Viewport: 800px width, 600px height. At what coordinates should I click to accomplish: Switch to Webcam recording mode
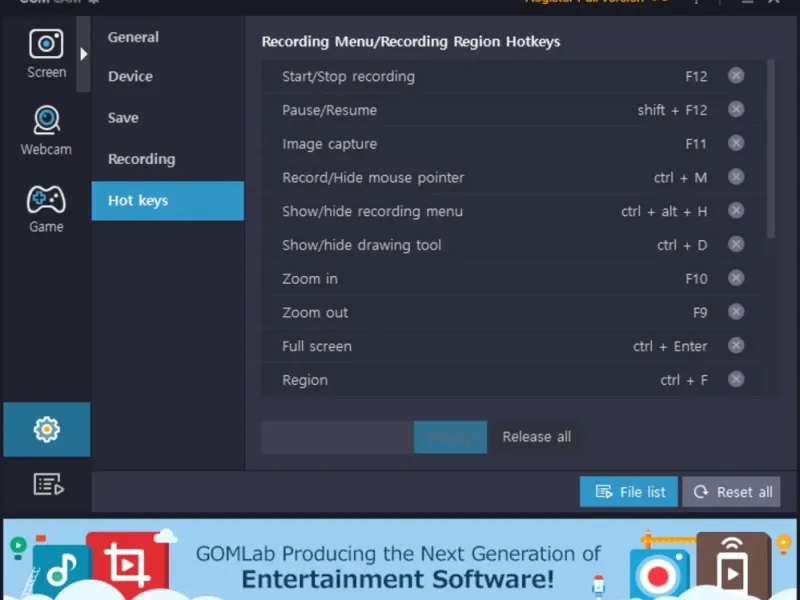[46, 131]
